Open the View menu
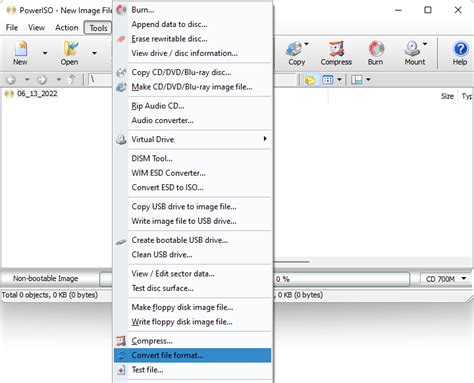 (x=36, y=28)
